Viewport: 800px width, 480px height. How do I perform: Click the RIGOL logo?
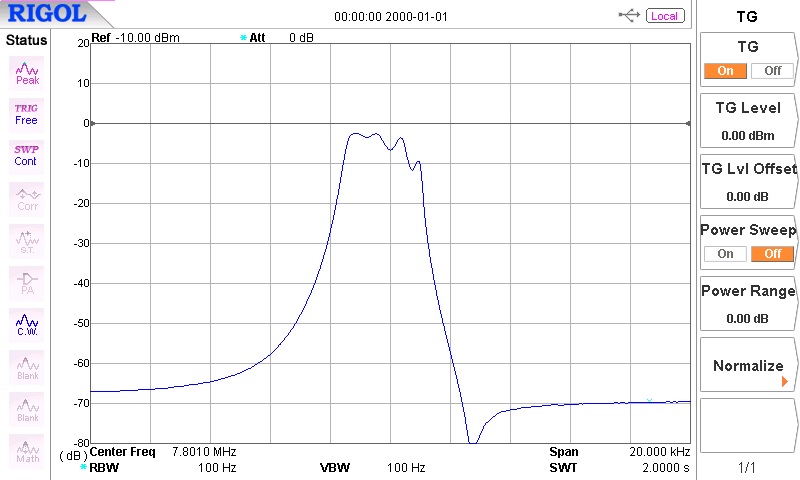click(x=48, y=14)
